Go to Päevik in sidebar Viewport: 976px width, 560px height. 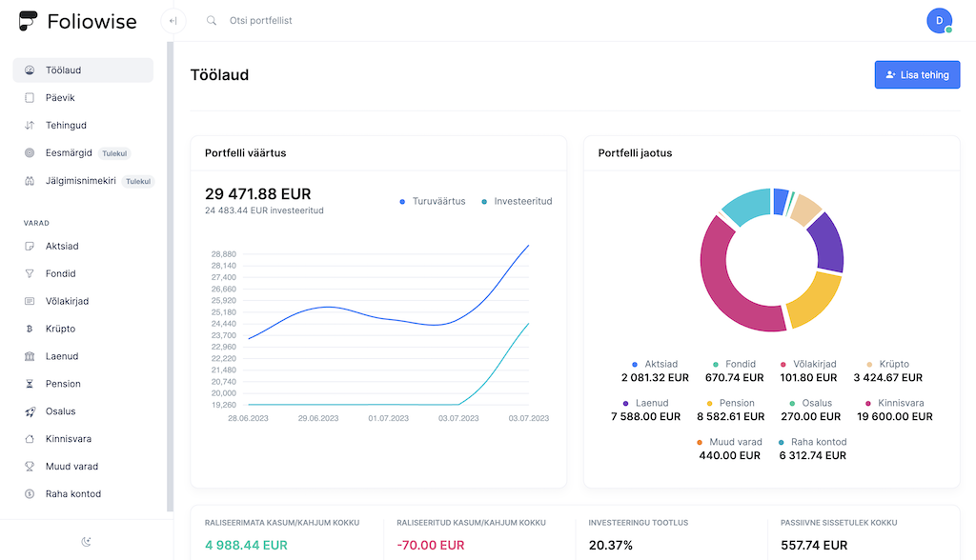(x=60, y=97)
